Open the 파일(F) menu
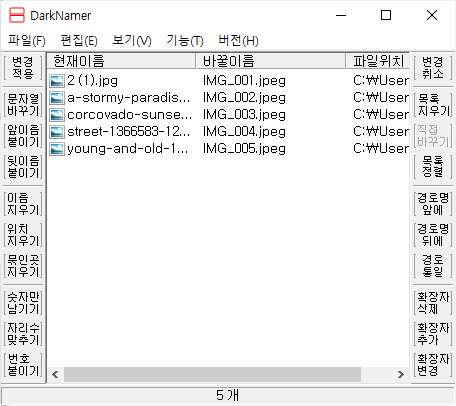Screen dimensions: 456x406 tap(27, 41)
